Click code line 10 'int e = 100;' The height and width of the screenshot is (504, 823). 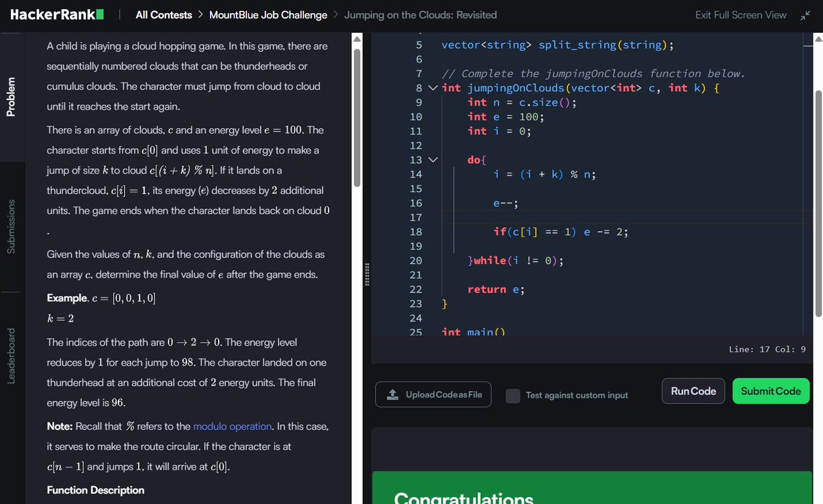[x=505, y=117]
